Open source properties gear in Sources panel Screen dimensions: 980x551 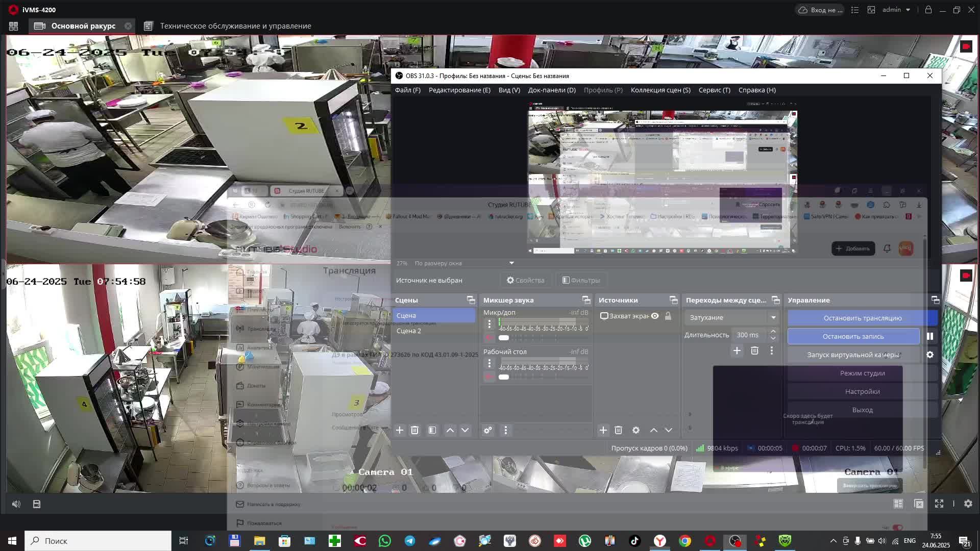click(635, 430)
